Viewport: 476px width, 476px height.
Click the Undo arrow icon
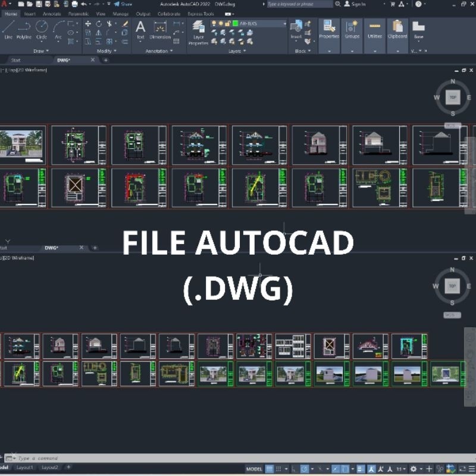click(x=84, y=4)
